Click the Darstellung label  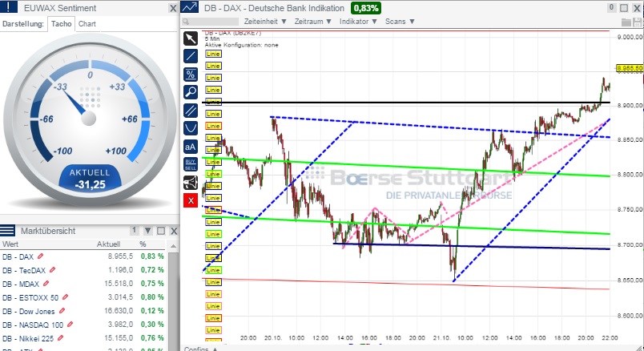pyautogui.click(x=23, y=24)
